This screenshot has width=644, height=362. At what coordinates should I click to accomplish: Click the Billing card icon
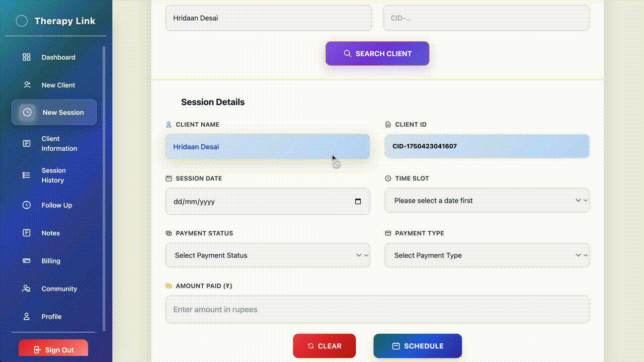(x=27, y=261)
